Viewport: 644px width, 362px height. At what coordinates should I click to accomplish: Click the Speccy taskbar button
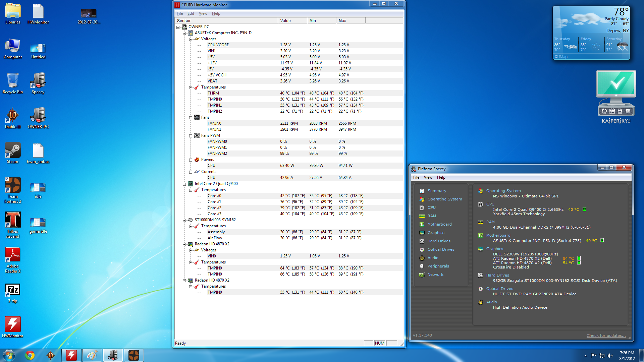[x=113, y=355]
